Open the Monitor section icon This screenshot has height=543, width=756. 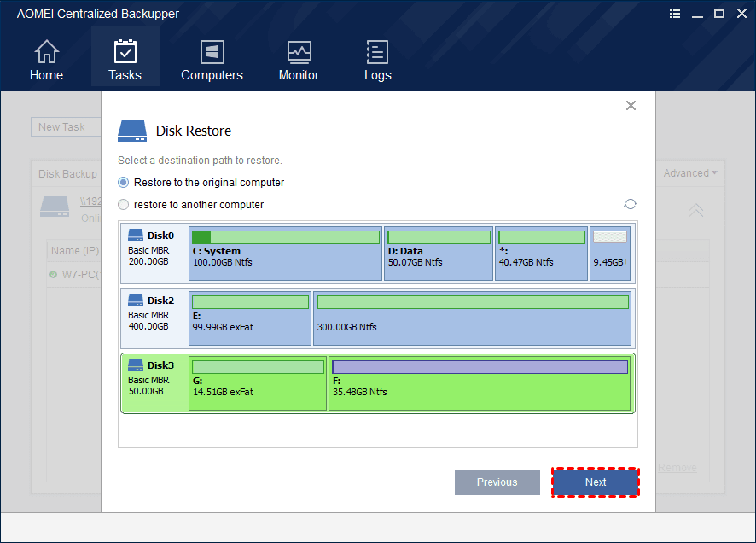tap(299, 53)
